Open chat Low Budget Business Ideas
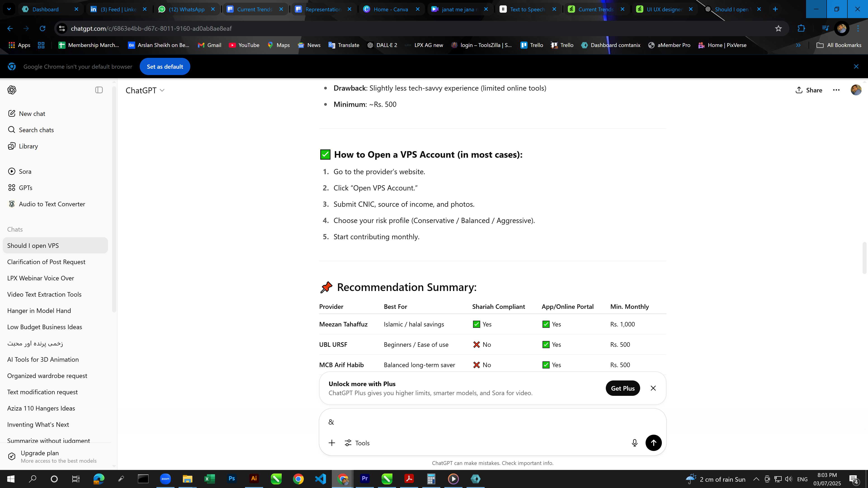 coord(55,327)
